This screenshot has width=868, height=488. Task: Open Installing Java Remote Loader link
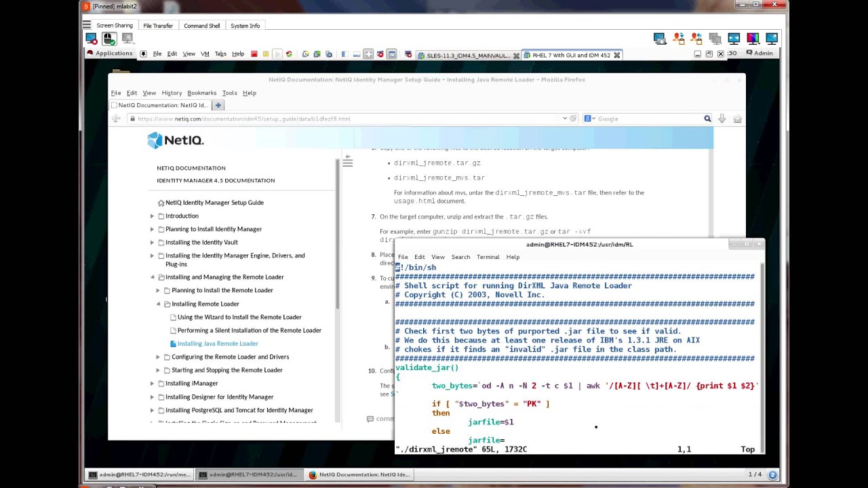(x=218, y=344)
